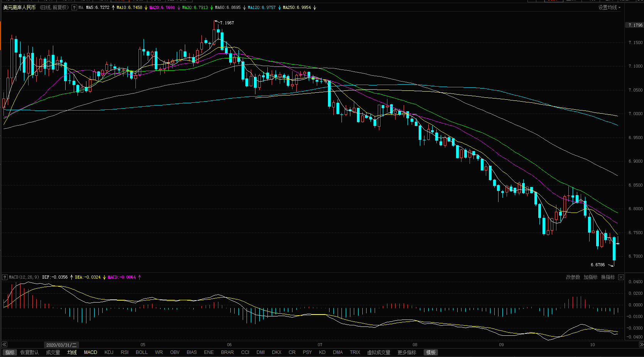Toggle the 均线 moving average overlay

click(x=72, y=352)
